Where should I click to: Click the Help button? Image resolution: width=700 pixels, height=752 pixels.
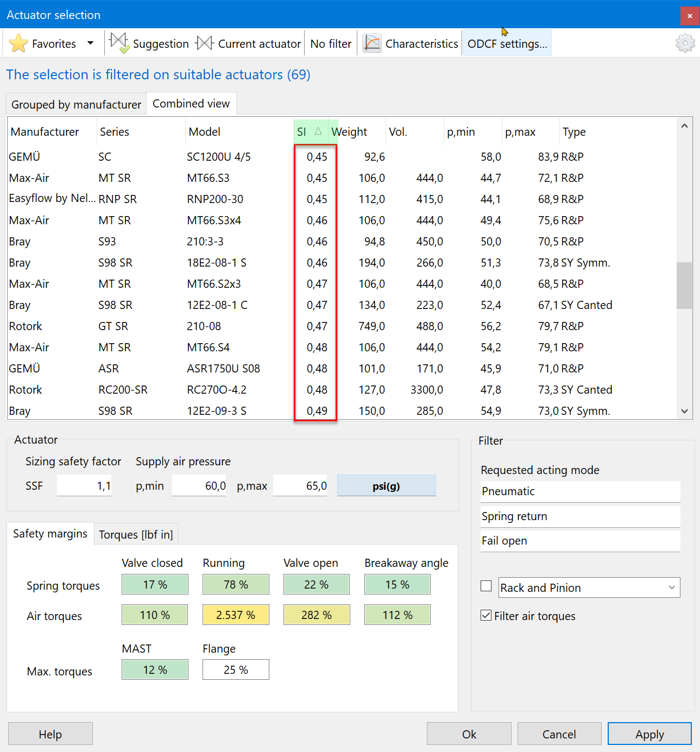[50, 734]
